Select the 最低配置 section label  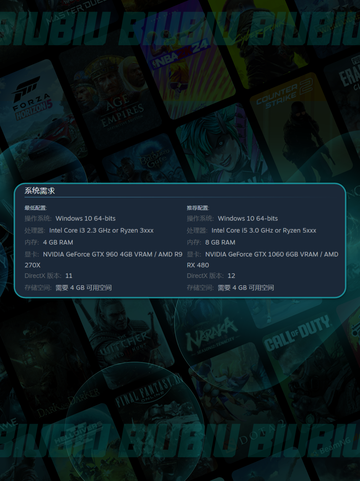pyautogui.click(x=35, y=208)
